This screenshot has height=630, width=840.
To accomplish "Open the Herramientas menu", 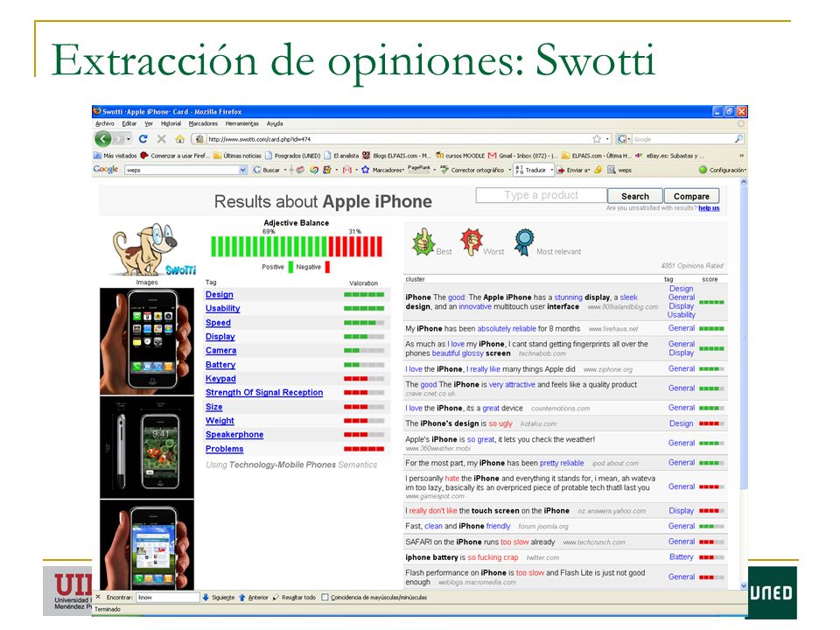I will pyautogui.click(x=242, y=123).
